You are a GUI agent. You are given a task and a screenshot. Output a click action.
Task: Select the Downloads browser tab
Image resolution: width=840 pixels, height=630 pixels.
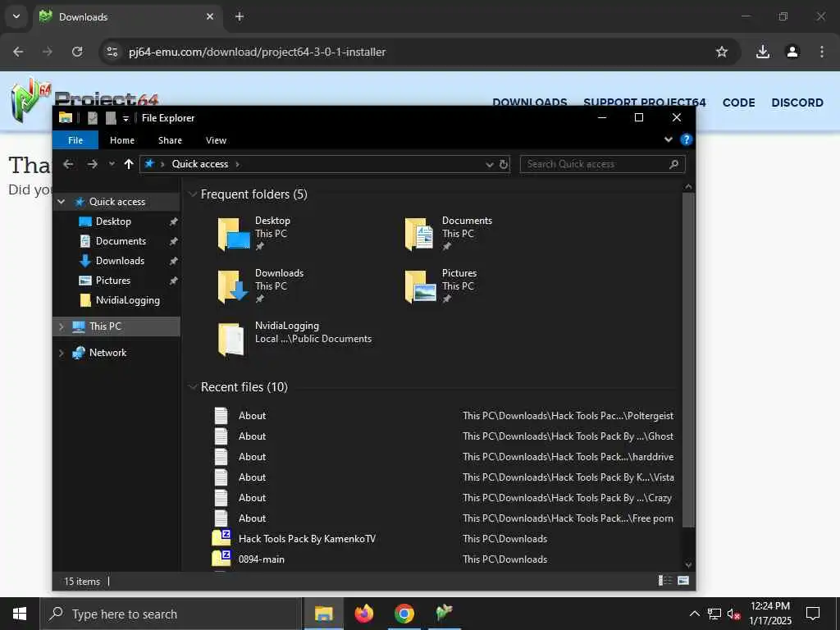(x=127, y=16)
